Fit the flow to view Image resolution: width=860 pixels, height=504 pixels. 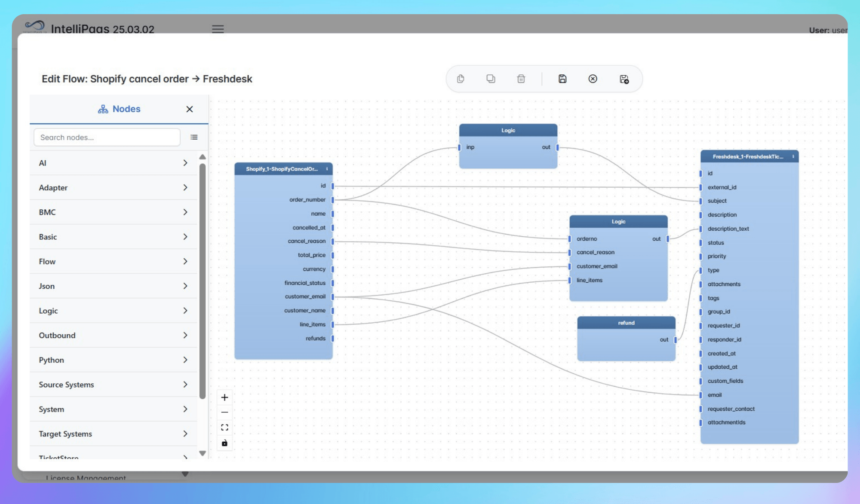224,427
